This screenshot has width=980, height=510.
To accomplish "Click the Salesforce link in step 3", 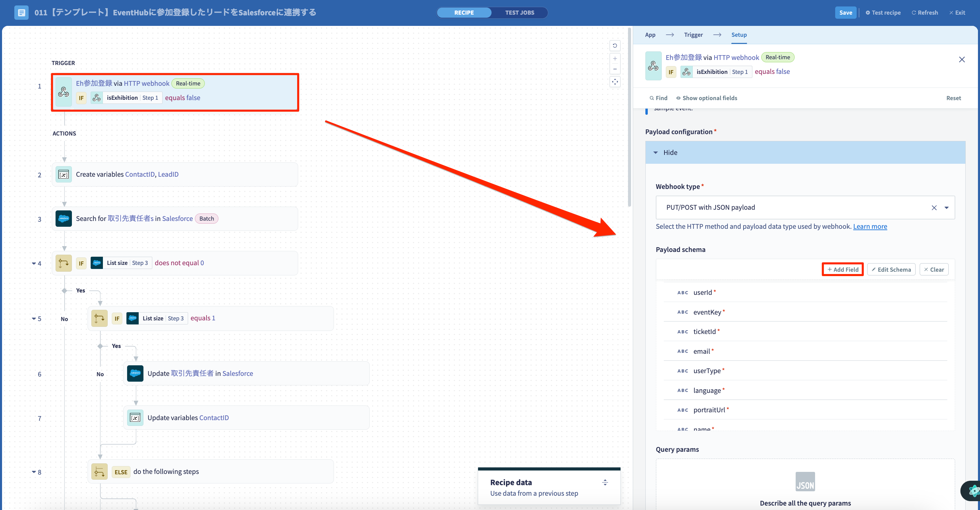I will (177, 219).
